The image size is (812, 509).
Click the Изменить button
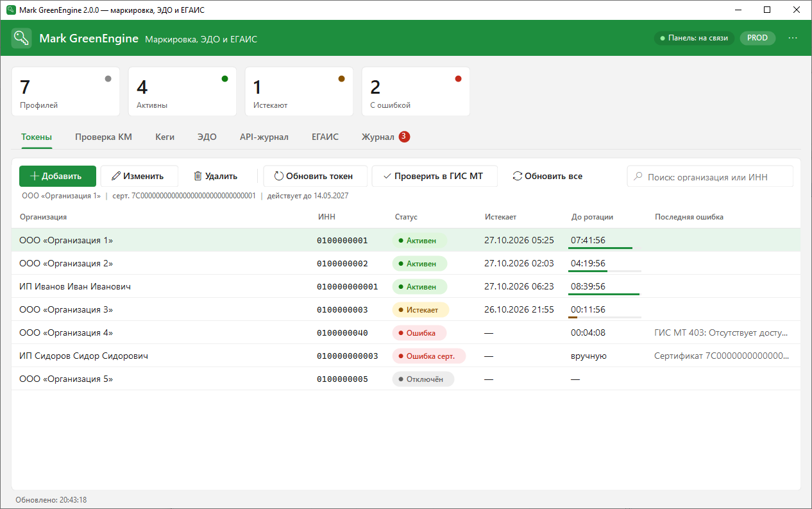point(139,176)
